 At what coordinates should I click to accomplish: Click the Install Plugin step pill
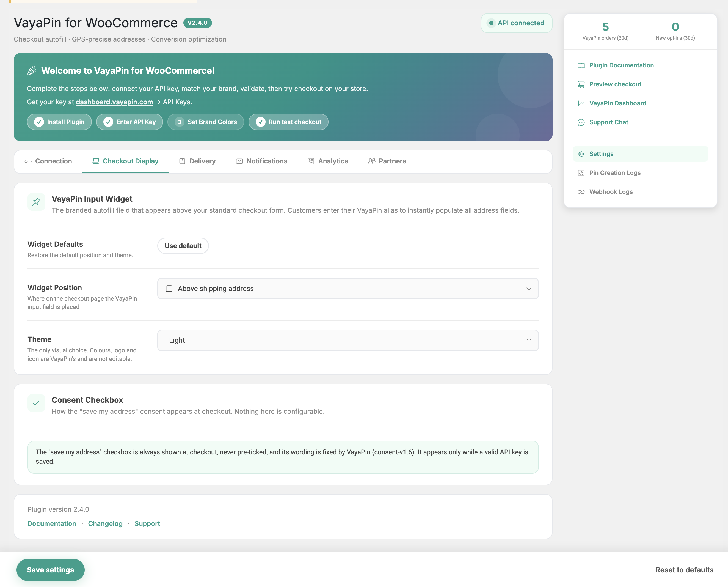coord(59,122)
